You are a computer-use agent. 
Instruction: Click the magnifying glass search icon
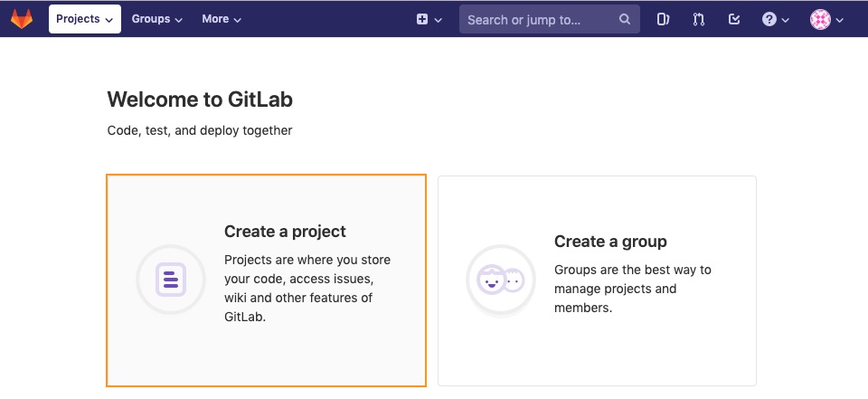(x=625, y=19)
